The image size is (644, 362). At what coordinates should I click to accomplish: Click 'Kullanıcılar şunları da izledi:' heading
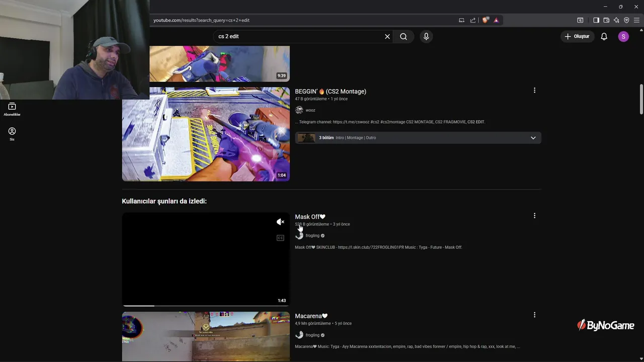coord(164,201)
